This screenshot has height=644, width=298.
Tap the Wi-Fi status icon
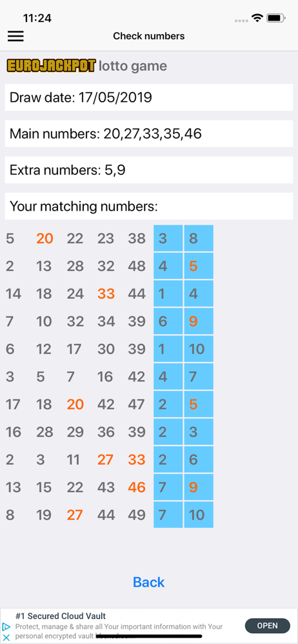click(x=257, y=18)
